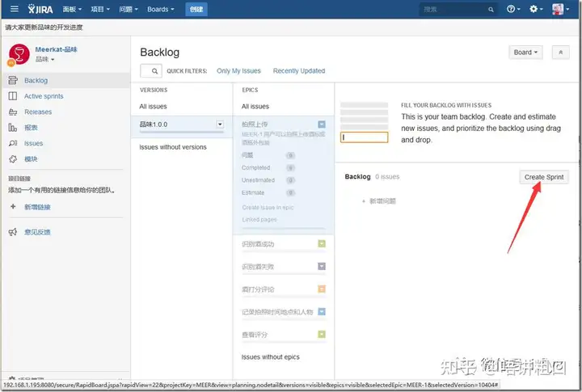Open the 记录拍照时间地点和人物 epic dropdown
Screen dimensions: 582x392
click(x=322, y=311)
